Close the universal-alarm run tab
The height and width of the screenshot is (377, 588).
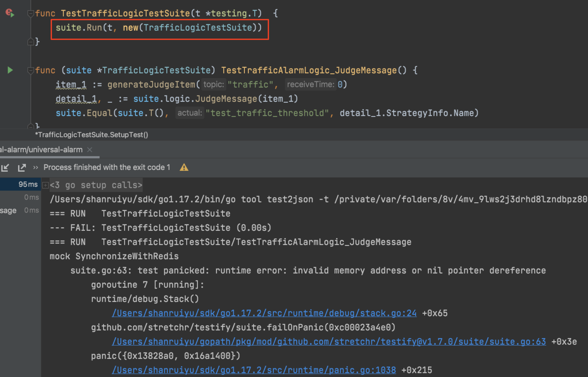[x=90, y=150]
